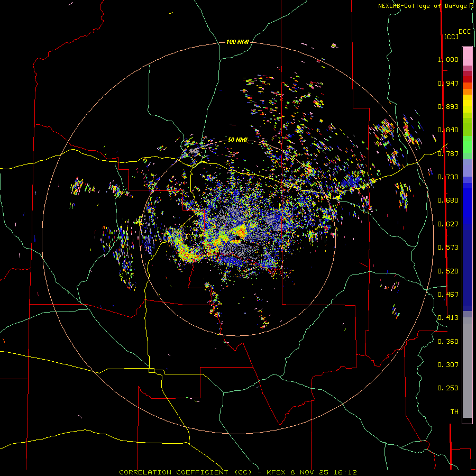
Task: Click the 50 NMI range ring label
Action: 237,140
